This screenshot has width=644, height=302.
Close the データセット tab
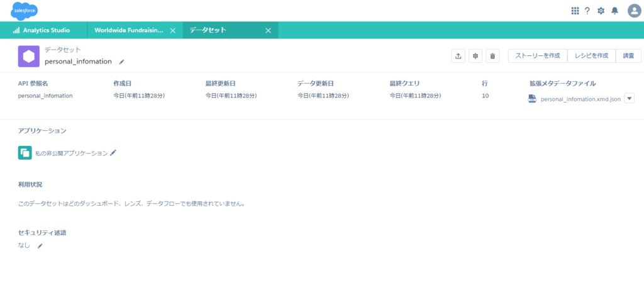click(268, 30)
